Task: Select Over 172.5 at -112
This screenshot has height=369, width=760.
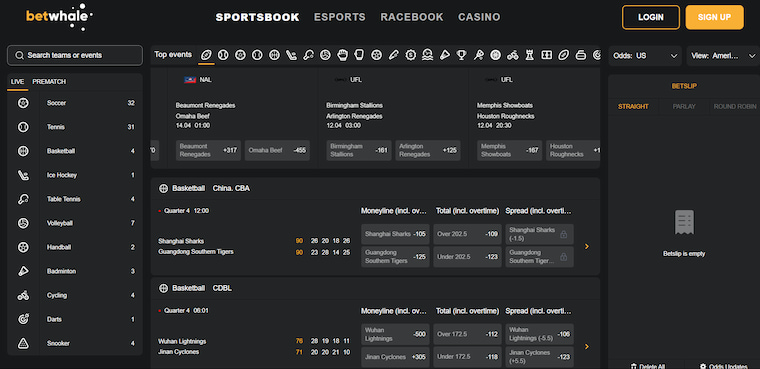Action: [467, 334]
